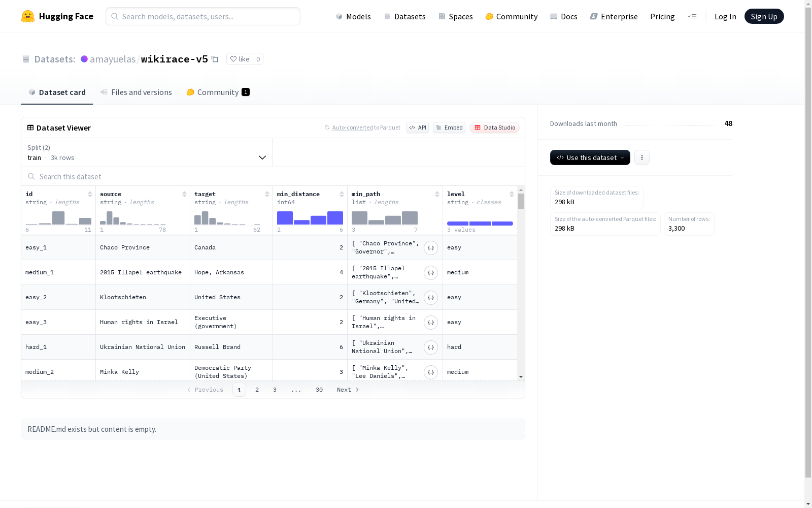Screen dimensions: 812x508
Task: Click the Log In link
Action: [x=725, y=16]
